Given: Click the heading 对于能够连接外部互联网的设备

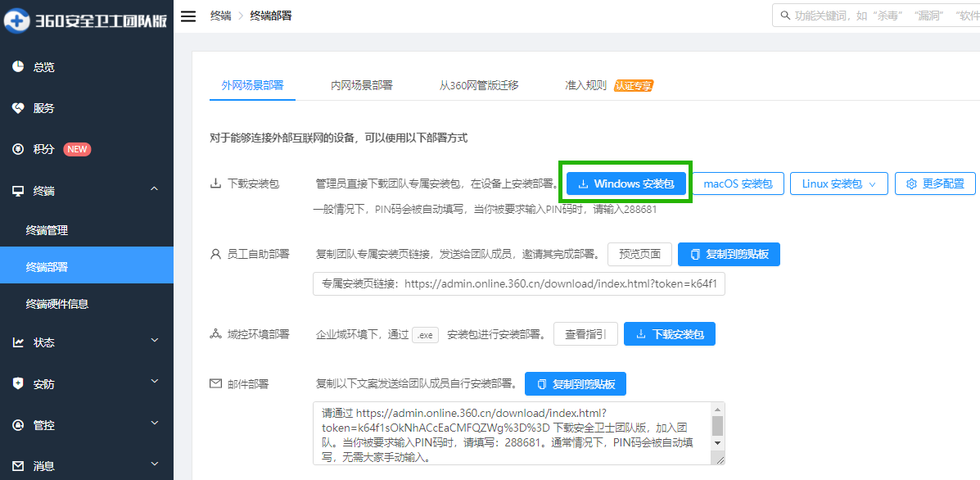Looking at the screenshot, I should tap(339, 138).
